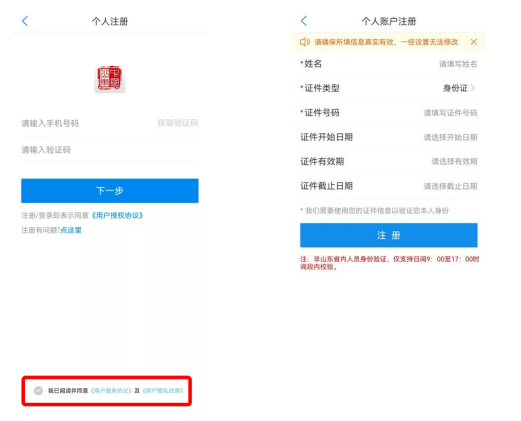The height and width of the screenshot is (421, 521).
Task: Focus the 请输入手机号码 phone field
Action: pyautogui.click(x=87, y=123)
